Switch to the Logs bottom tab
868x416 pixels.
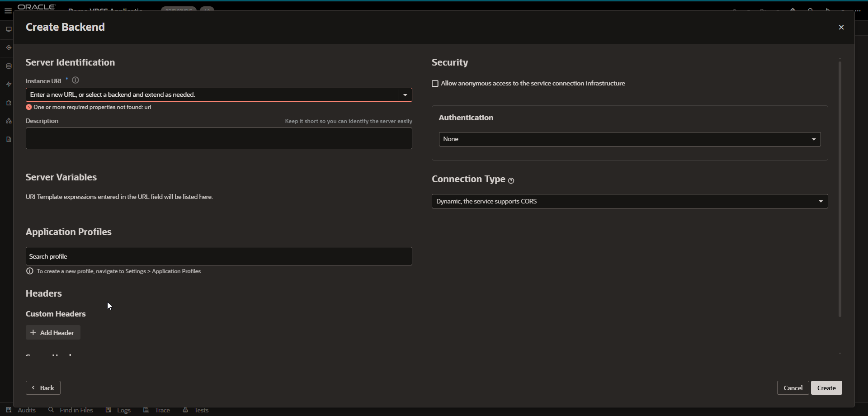coord(118,410)
